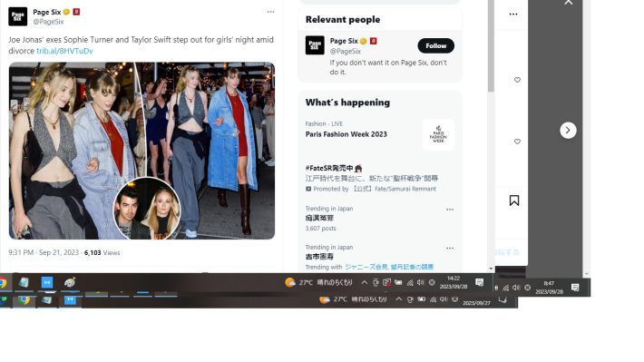644x362 pixels.
Task: Click the Promoted by Fate/Samurai Remnant label
Action: [x=371, y=189]
